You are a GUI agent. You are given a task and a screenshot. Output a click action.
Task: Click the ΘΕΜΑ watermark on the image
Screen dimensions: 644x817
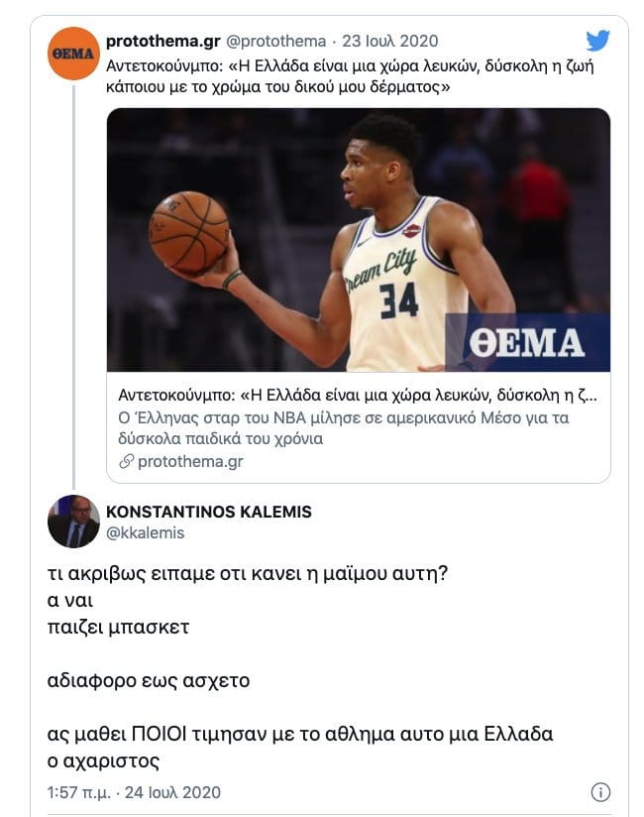pyautogui.click(x=527, y=342)
